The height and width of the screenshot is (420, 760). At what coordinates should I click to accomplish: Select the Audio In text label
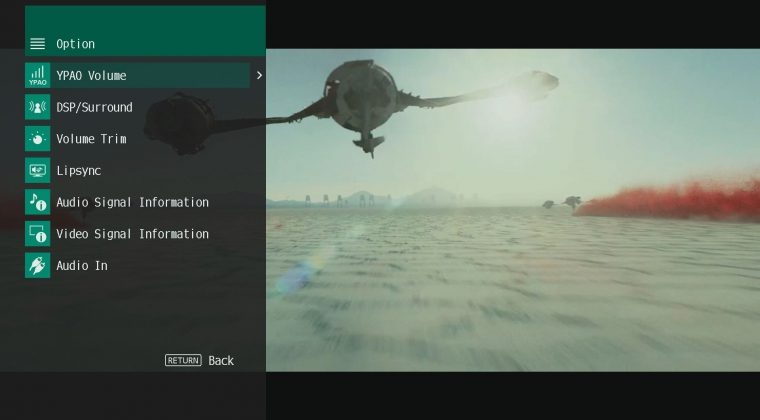81,266
